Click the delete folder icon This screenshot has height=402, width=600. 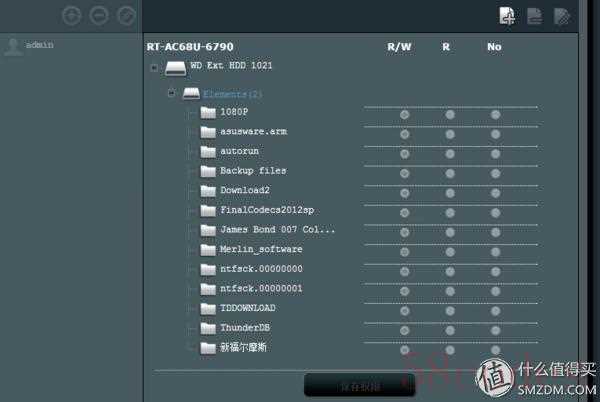tap(534, 16)
